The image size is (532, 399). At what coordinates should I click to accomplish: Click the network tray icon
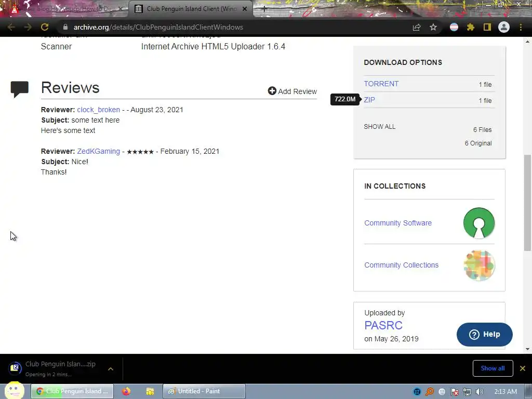pos(467,392)
